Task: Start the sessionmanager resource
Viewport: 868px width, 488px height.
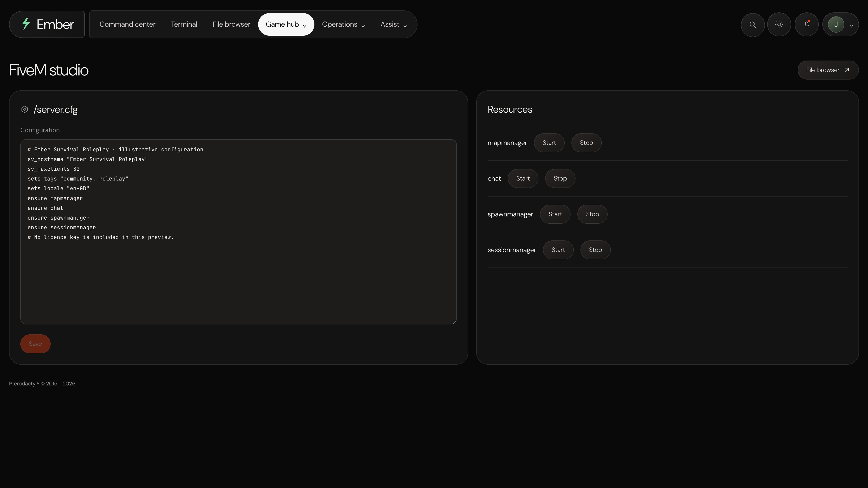Action: click(558, 250)
